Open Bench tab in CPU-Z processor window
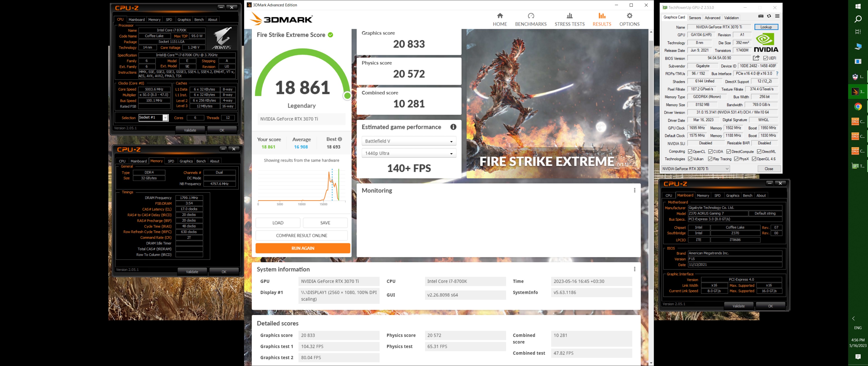868x366 pixels. 199,20
